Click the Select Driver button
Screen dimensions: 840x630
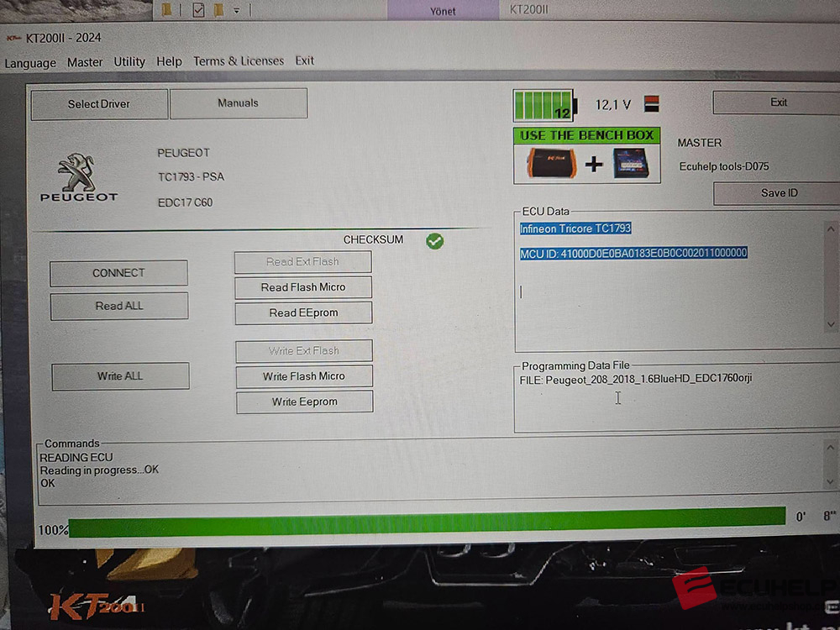99,104
